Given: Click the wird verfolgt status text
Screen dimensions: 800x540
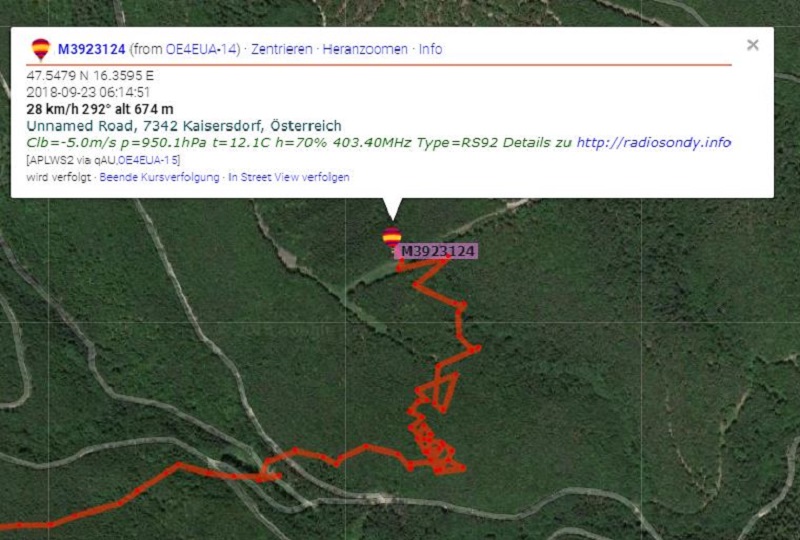Looking at the screenshot, I should tap(58, 177).
